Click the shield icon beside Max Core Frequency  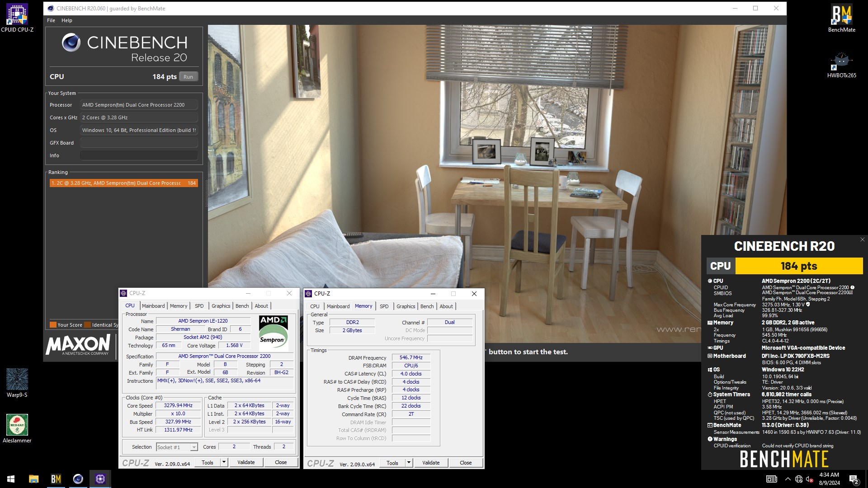pyautogui.click(x=808, y=305)
